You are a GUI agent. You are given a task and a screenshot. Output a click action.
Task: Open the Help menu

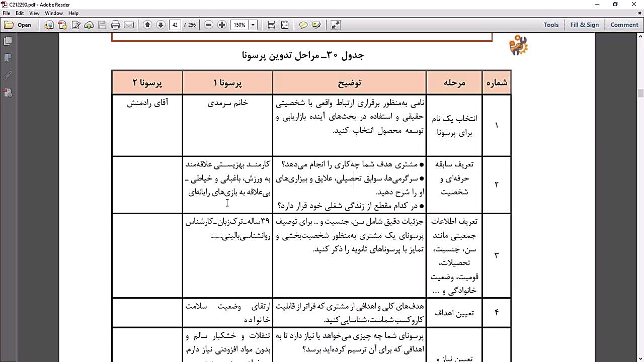(x=73, y=13)
